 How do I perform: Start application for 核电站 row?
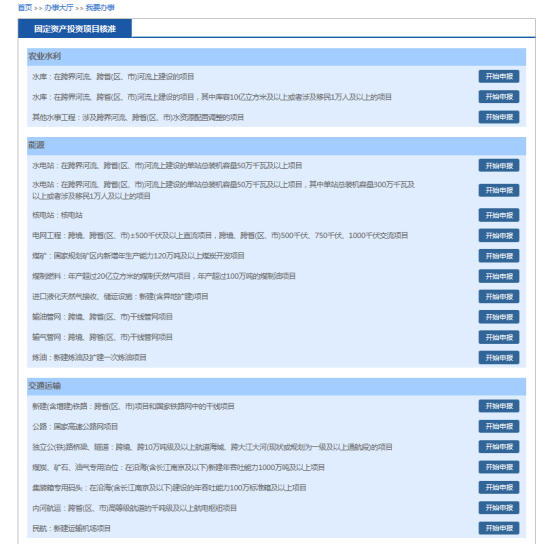point(499,215)
